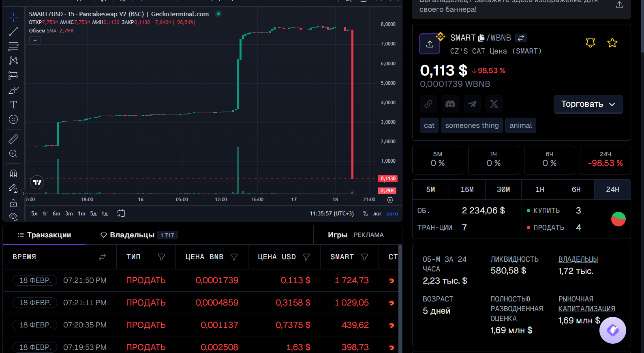Open the forecasting and measurement tools

pos(13,75)
